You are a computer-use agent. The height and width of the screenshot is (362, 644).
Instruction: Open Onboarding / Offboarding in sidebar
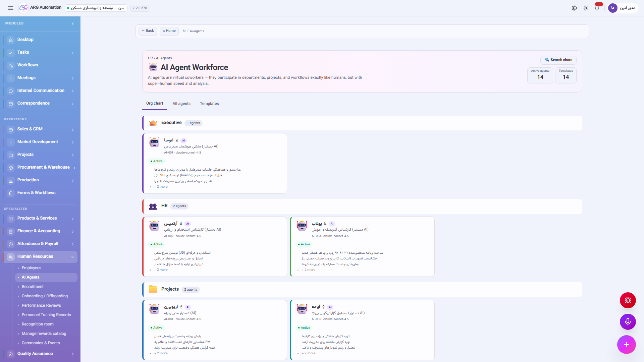point(45,296)
